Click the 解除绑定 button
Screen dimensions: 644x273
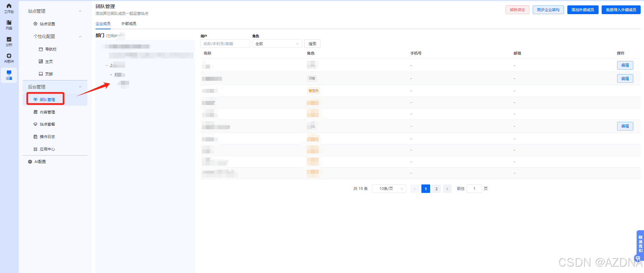coord(517,10)
